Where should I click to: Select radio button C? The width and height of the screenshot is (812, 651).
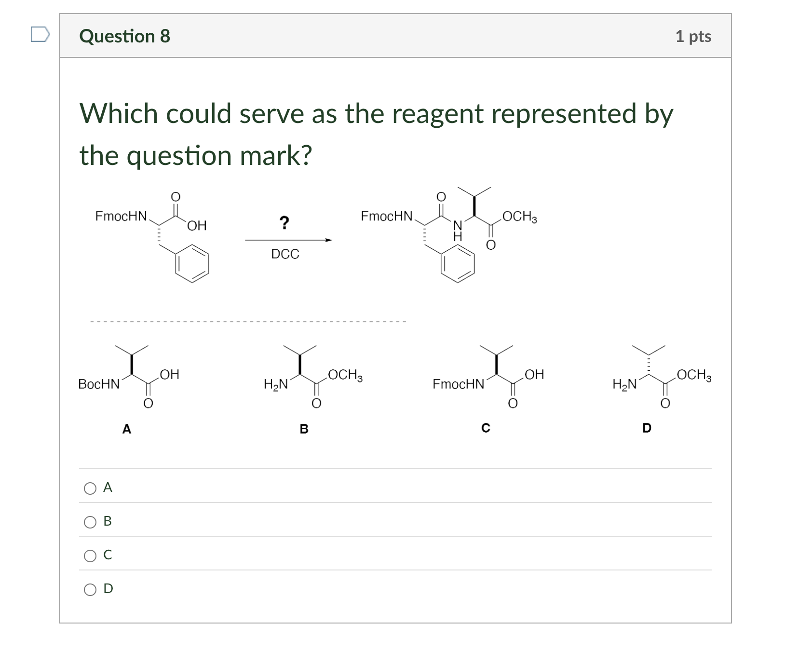(x=90, y=556)
